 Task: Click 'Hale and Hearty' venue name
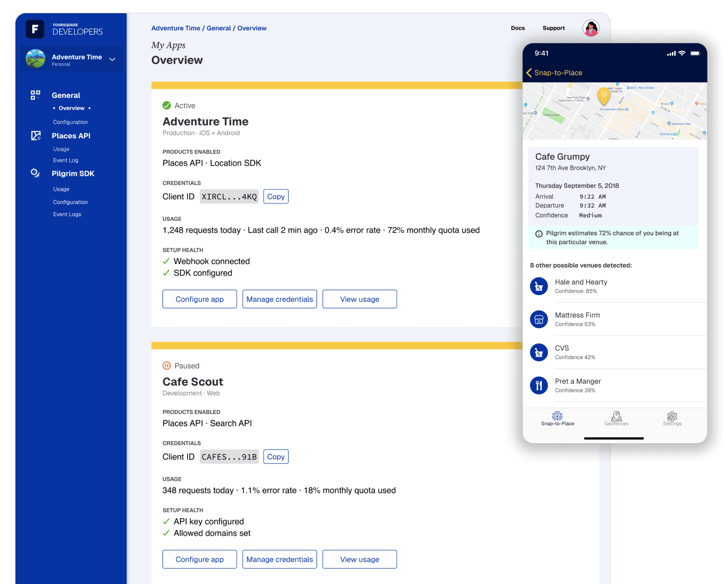point(581,282)
